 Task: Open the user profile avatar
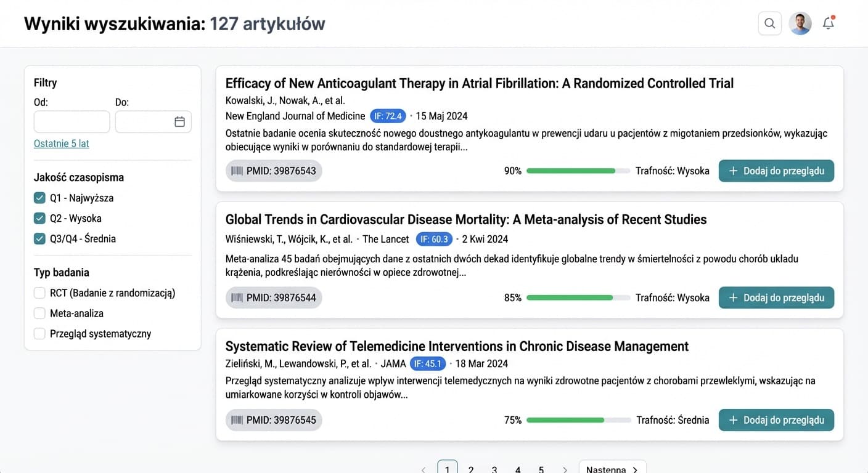coord(800,23)
